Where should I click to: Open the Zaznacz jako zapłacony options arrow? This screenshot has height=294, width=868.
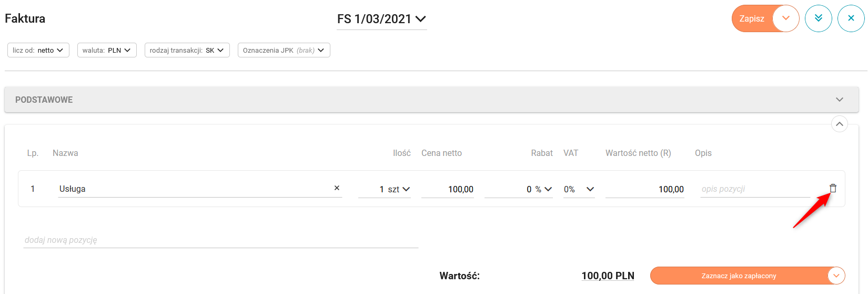click(836, 276)
